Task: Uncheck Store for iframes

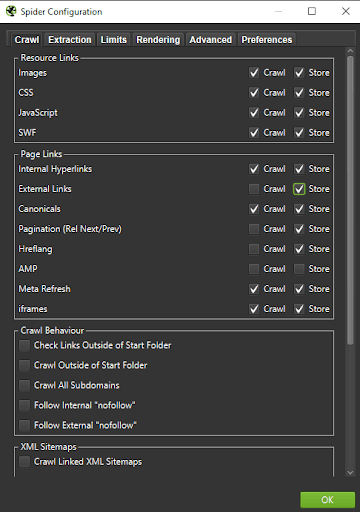Action: (299, 309)
